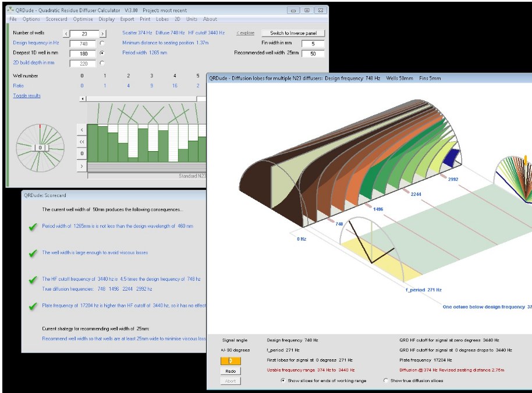Screen dimensions: 532x393
Task: Click the 'f_period 271 Hz' label on the plot
Action: [x=424, y=290]
